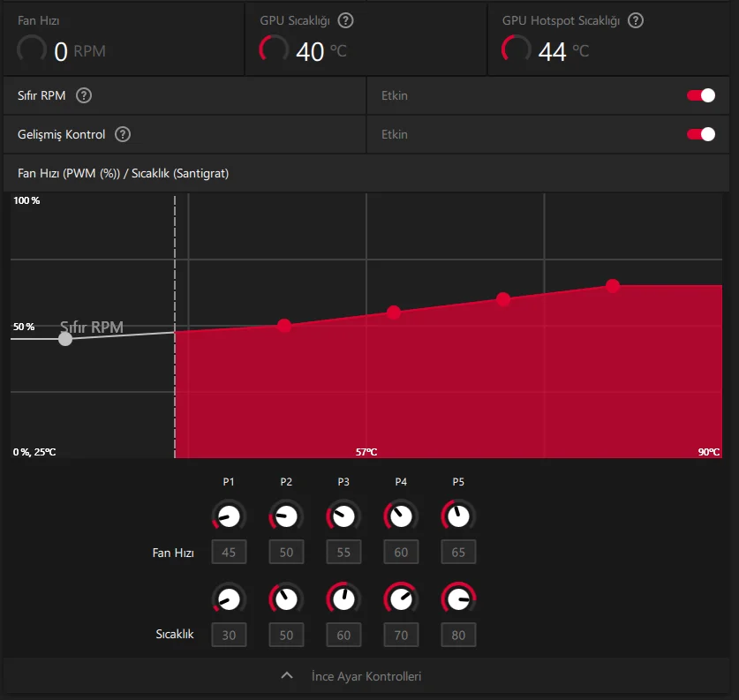The image size is (739, 700).
Task: Click the P2 Sıcaklık dial
Action: (x=286, y=599)
